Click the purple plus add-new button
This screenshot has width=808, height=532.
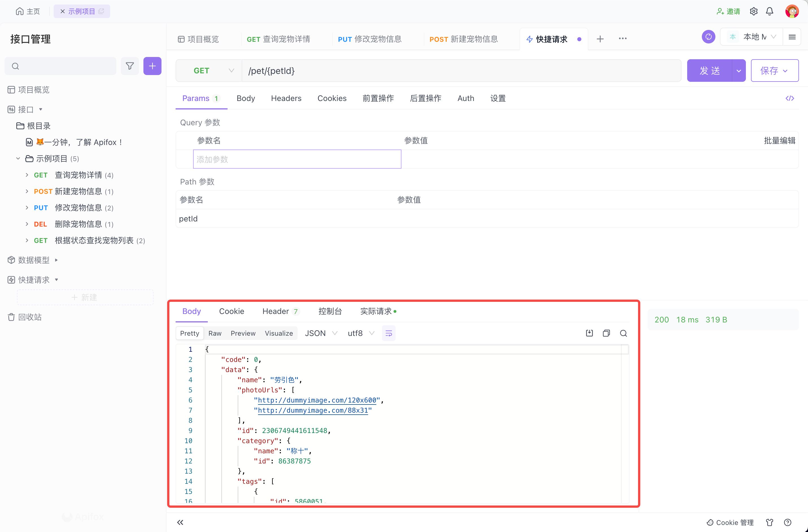point(152,66)
